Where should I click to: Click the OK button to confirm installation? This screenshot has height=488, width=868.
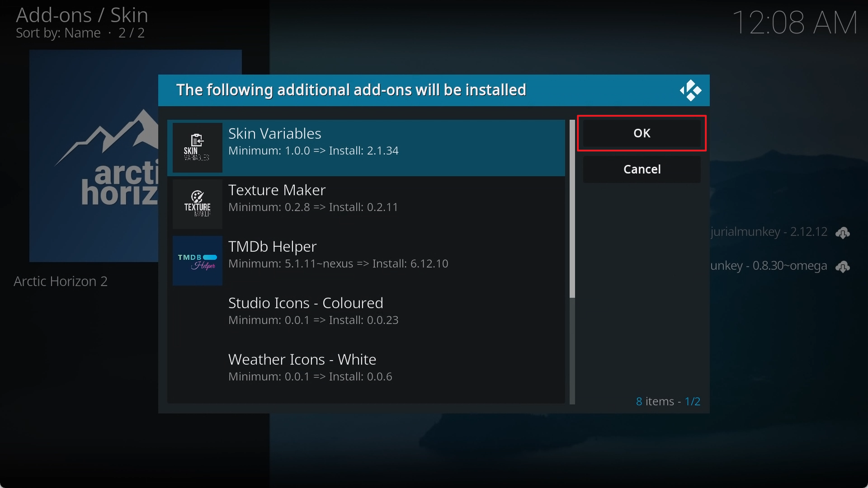(642, 133)
